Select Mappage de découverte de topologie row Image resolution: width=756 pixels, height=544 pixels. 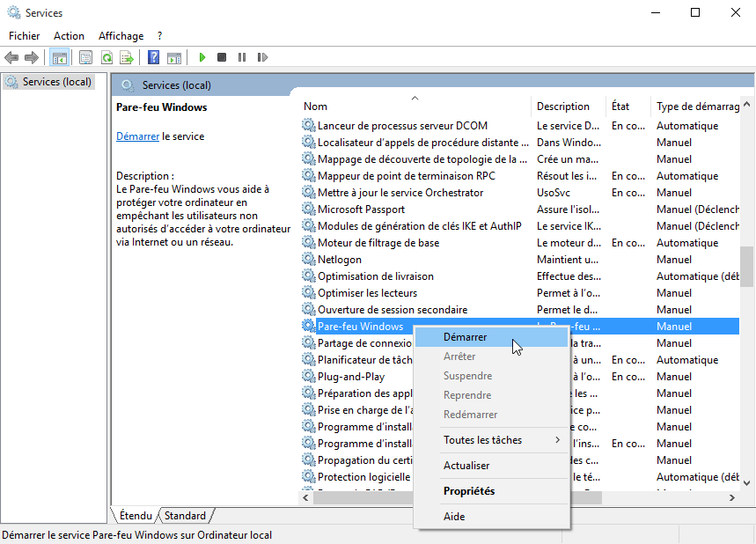tap(520, 159)
